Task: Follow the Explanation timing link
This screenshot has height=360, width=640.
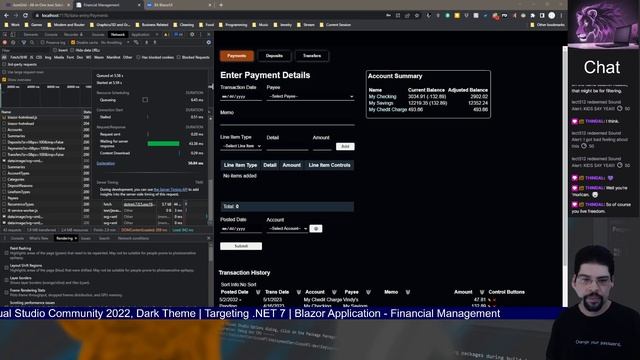Action: coord(106,163)
